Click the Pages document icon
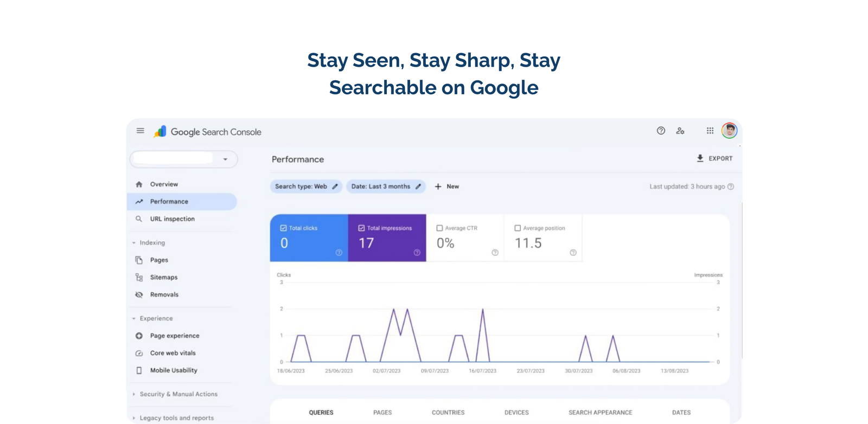The image size is (868, 424). tap(139, 260)
